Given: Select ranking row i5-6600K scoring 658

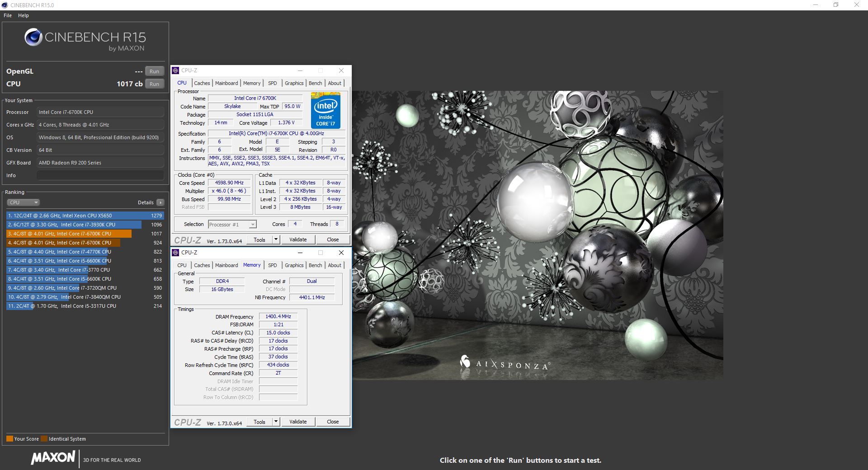Looking at the screenshot, I should tap(85, 279).
